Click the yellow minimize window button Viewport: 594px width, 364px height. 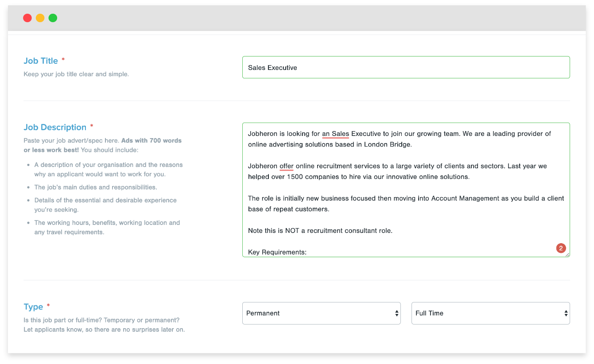[40, 18]
